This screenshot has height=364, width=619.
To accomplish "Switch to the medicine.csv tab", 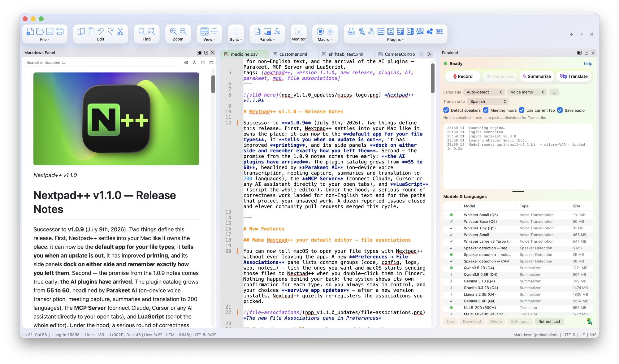I will pyautogui.click(x=245, y=54).
